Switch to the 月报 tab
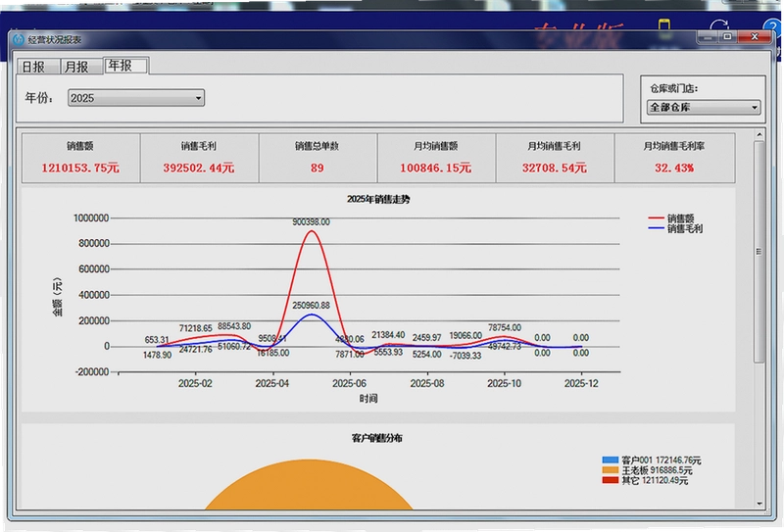Screen dimensions: 784x532 click(82, 67)
